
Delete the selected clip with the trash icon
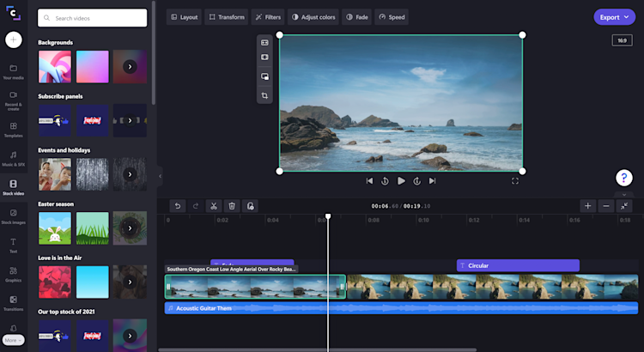[x=232, y=206]
